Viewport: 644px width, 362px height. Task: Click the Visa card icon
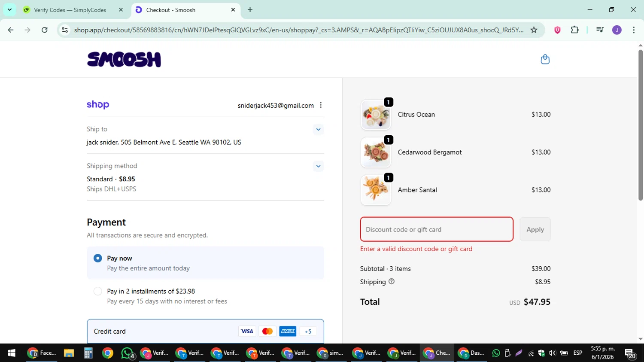tap(247, 331)
